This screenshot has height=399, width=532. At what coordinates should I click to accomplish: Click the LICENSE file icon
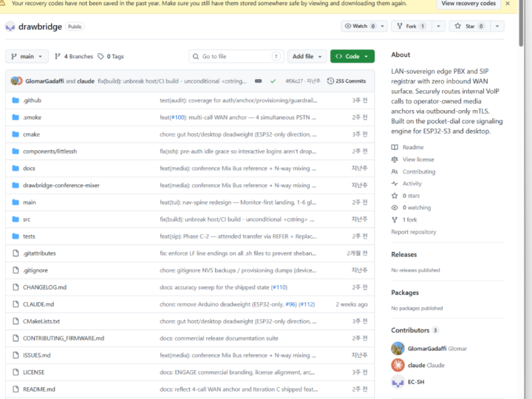pyautogui.click(x=16, y=372)
